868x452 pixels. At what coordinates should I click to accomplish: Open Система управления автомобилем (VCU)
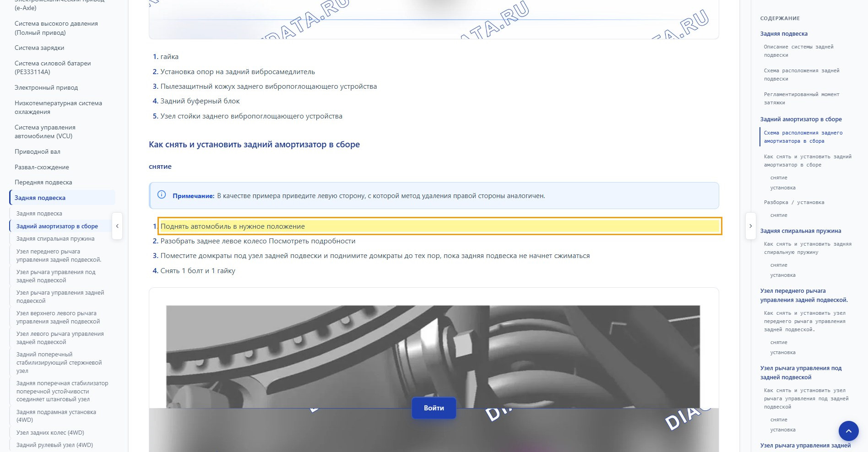tap(45, 132)
